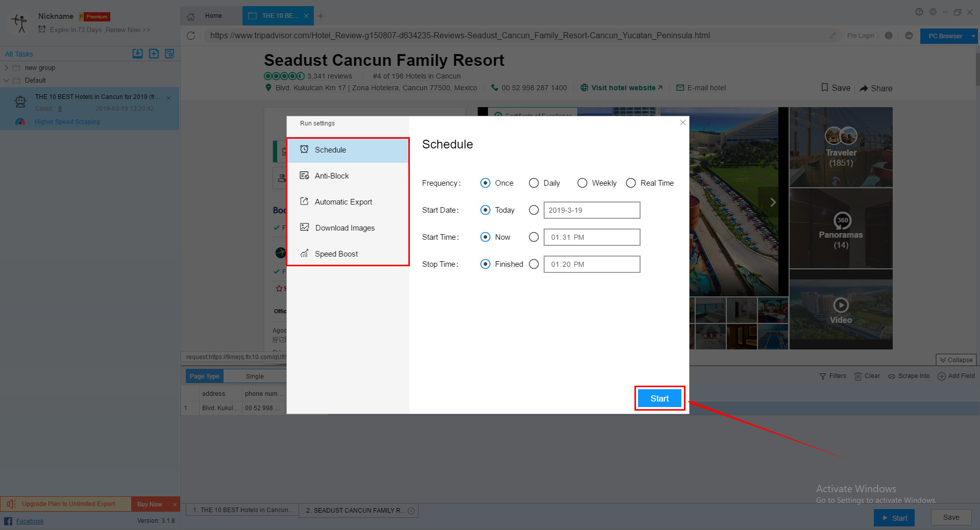The width and height of the screenshot is (980, 530).
Task: Open the Download Images settings tab
Action: click(x=348, y=228)
